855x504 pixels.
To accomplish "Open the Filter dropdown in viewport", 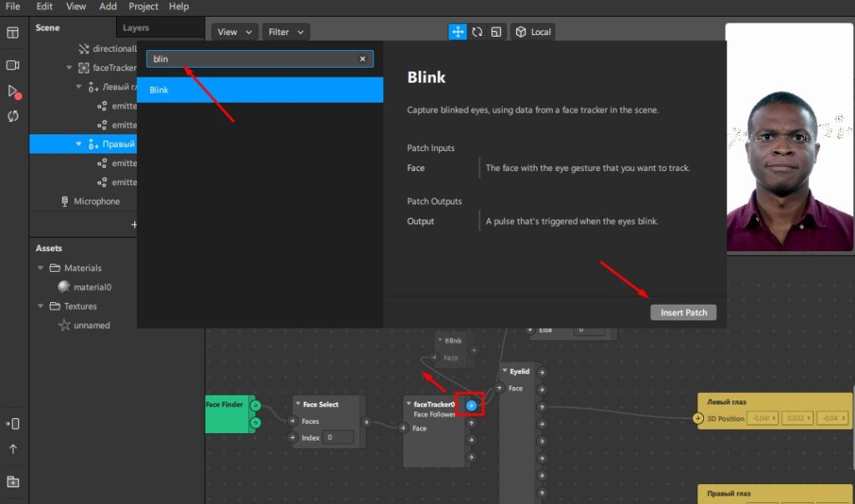I will pyautogui.click(x=286, y=32).
